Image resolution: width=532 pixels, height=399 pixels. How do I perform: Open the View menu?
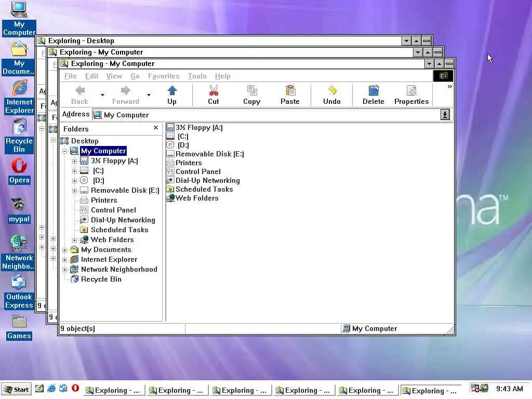114,76
